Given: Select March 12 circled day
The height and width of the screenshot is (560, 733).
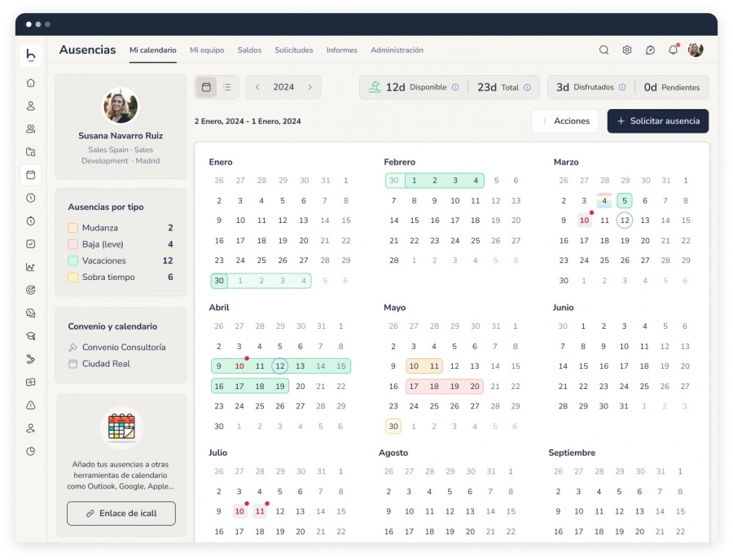Looking at the screenshot, I should (625, 221).
